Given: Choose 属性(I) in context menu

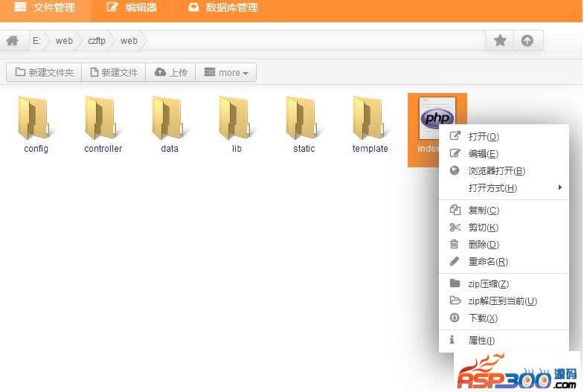Looking at the screenshot, I should (504, 340).
